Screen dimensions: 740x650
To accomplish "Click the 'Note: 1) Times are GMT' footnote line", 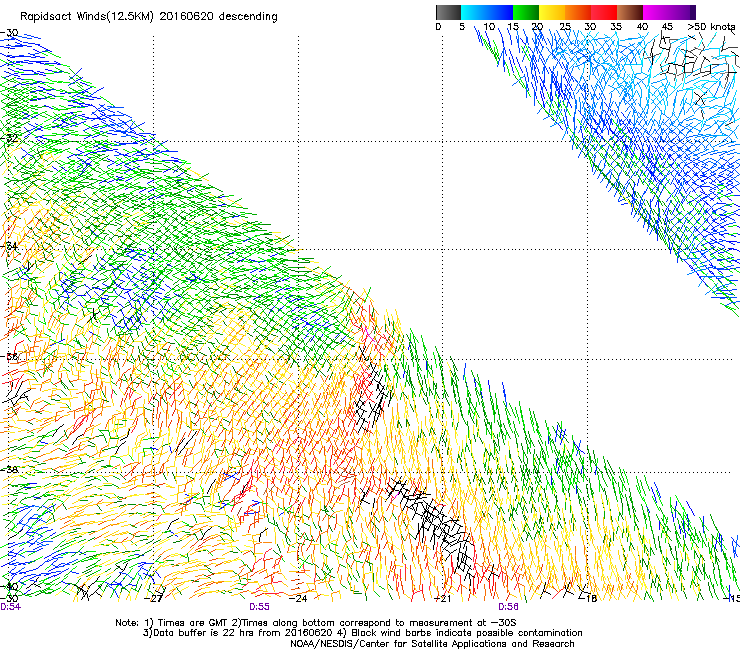I will pos(316,623).
